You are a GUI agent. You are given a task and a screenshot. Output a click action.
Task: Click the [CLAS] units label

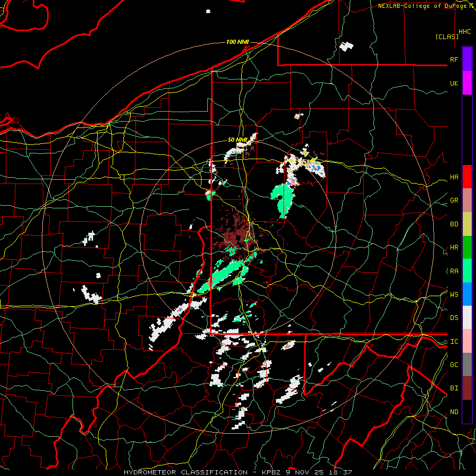447,37
